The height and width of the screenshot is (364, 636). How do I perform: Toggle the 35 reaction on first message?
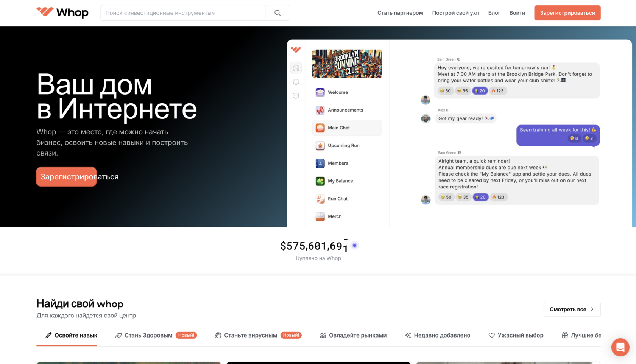coord(462,91)
